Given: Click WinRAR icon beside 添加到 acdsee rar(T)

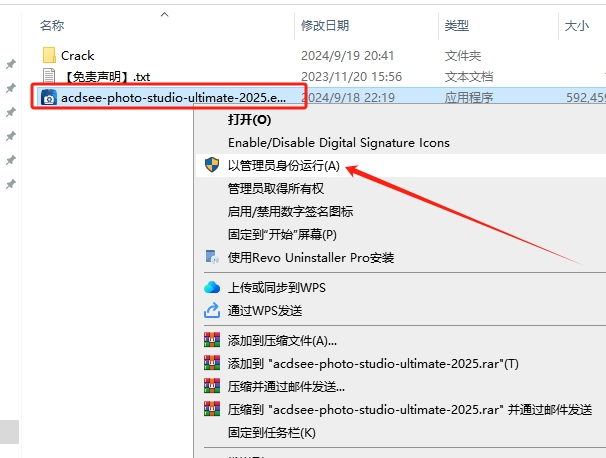Looking at the screenshot, I should (x=212, y=363).
